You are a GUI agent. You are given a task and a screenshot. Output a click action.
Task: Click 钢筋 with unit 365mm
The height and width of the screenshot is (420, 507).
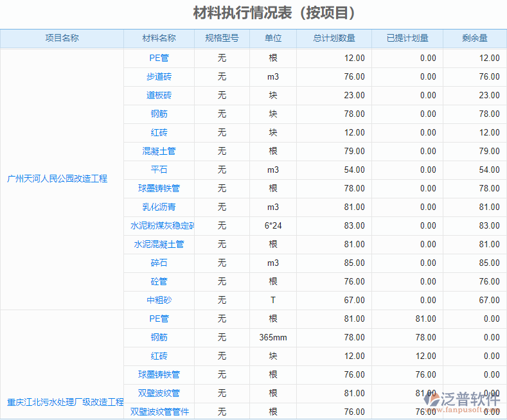click(x=159, y=337)
